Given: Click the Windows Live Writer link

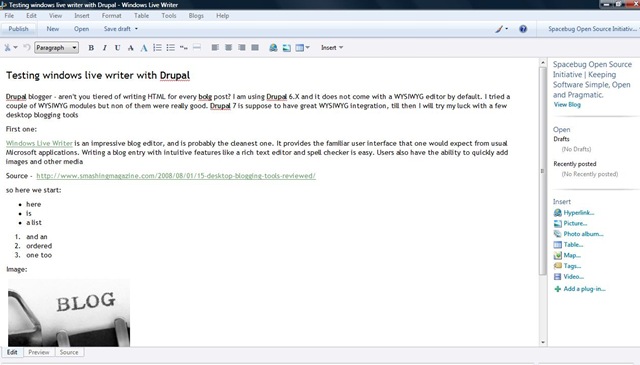Looking at the screenshot, I should tap(39, 143).
